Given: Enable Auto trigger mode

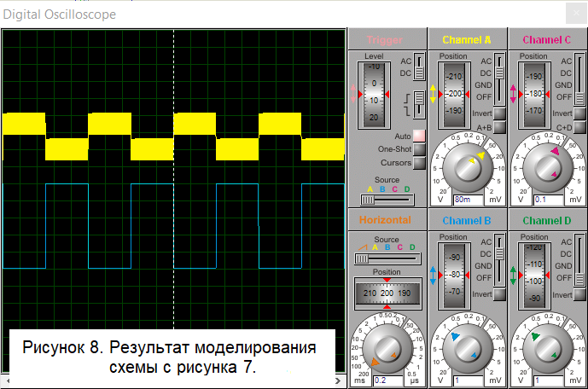Looking at the screenshot, I should coord(418,136).
